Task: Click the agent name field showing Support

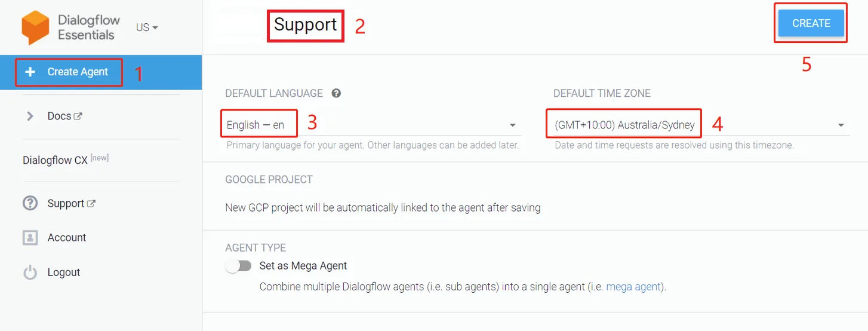Action: coord(306,24)
